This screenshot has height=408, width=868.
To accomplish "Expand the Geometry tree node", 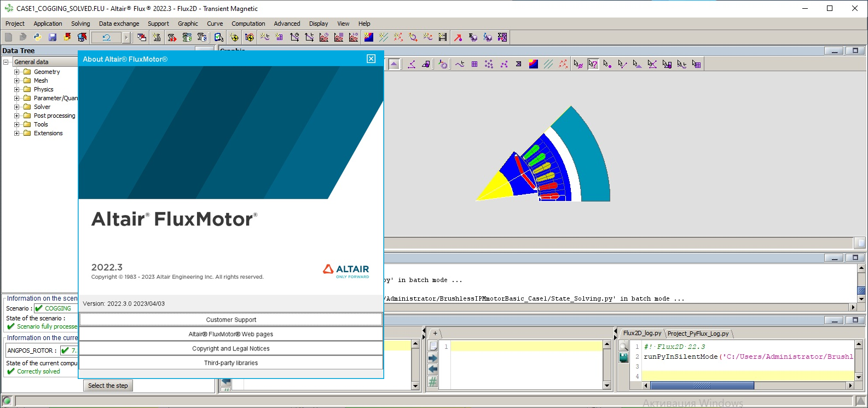I will click(x=17, y=72).
